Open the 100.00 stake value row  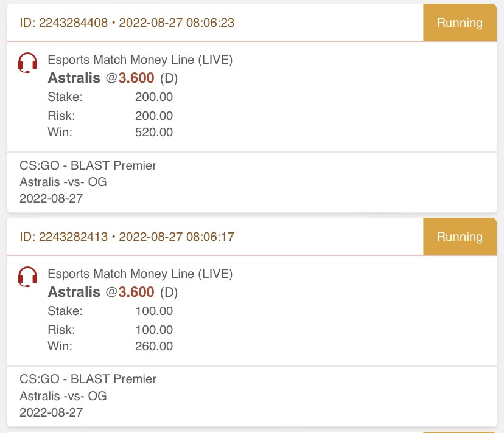click(110, 311)
